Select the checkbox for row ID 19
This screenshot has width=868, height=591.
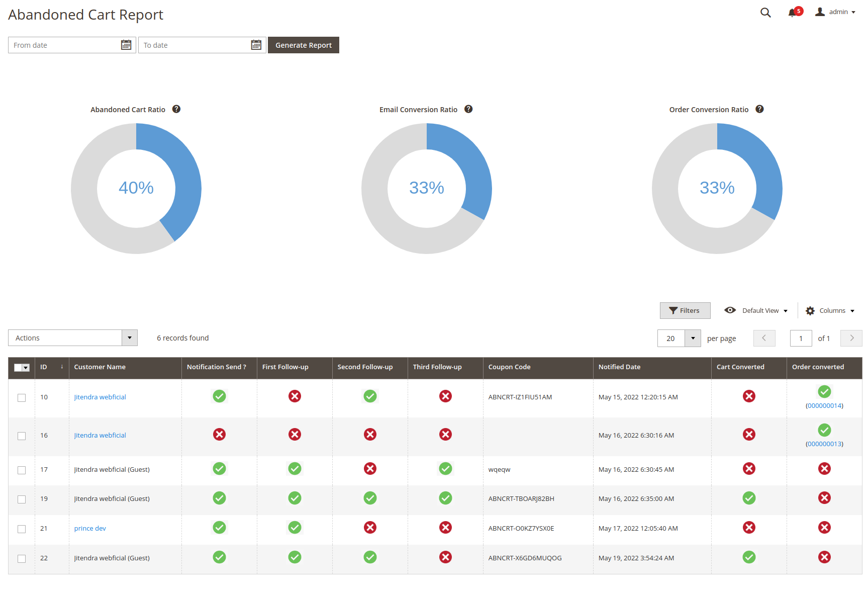click(22, 499)
